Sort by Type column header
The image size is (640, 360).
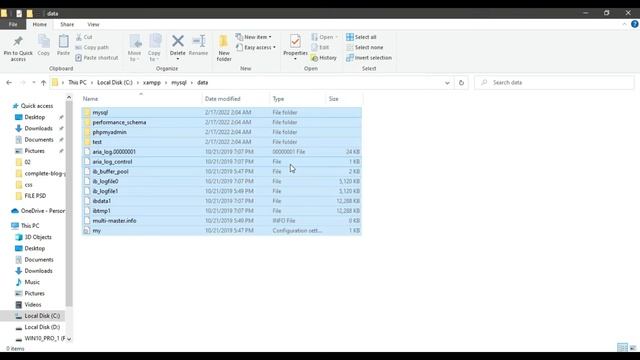tap(298, 99)
